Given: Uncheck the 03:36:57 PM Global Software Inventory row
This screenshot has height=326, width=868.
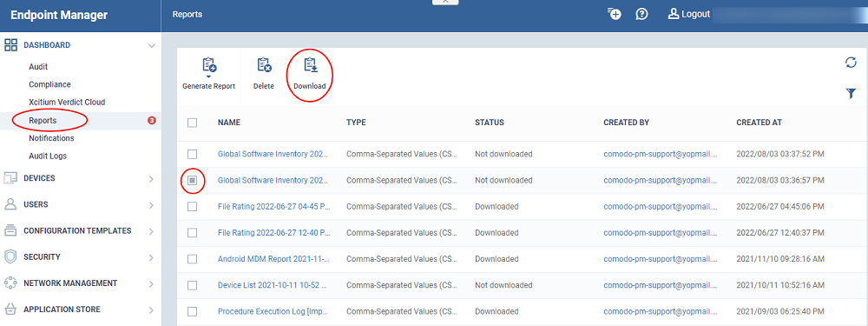Looking at the screenshot, I should 192,180.
